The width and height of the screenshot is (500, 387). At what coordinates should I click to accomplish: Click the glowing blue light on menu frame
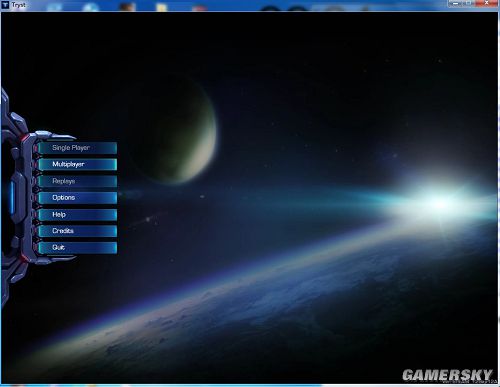[x=12, y=197]
